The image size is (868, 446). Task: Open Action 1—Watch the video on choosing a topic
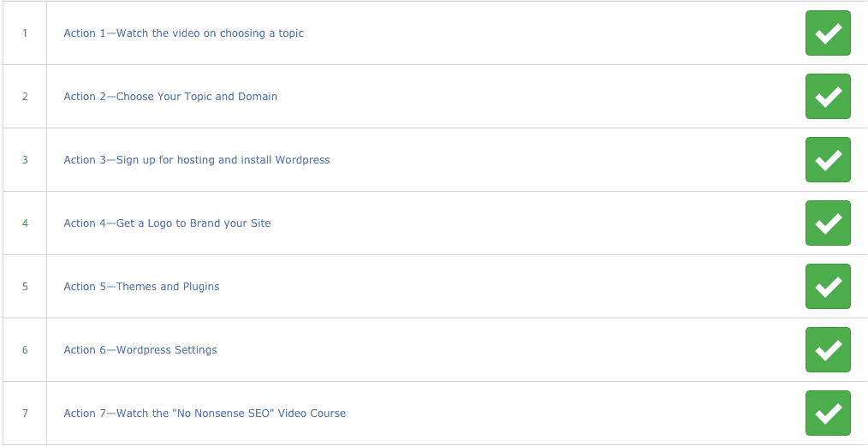(184, 33)
